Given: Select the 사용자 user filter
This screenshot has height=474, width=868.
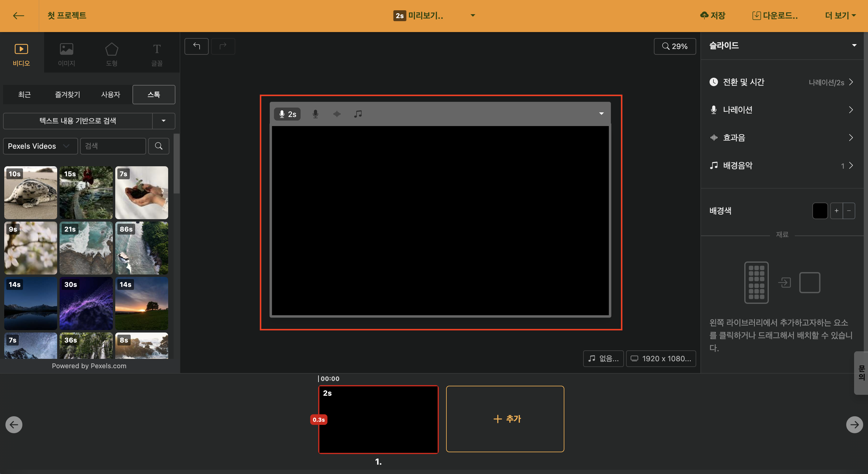Looking at the screenshot, I should pyautogui.click(x=110, y=95).
